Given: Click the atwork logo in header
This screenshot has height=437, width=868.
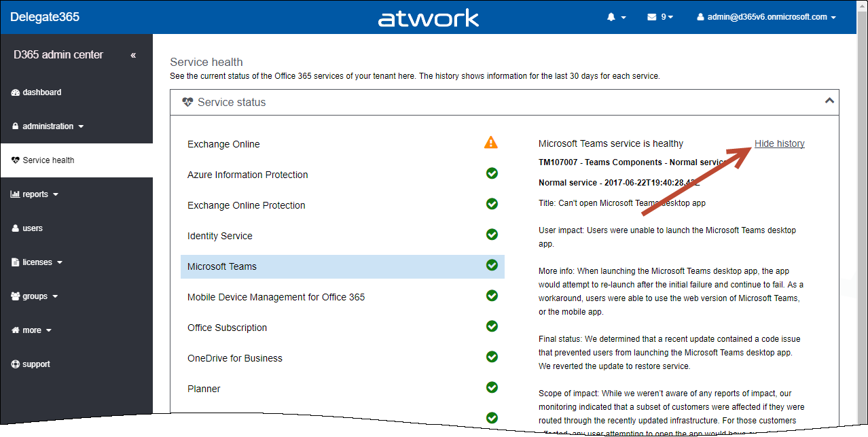Looking at the screenshot, I should coord(429,18).
